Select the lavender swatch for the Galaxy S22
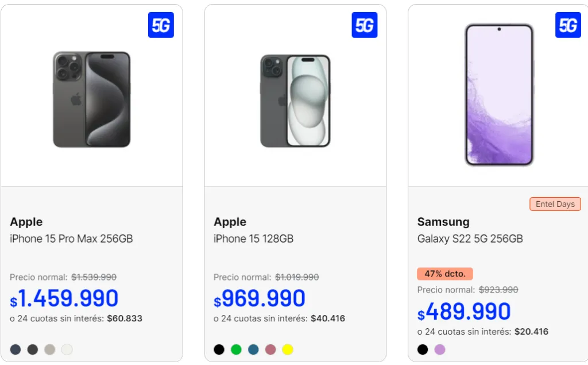The height and width of the screenshot is (365, 588). point(439,349)
